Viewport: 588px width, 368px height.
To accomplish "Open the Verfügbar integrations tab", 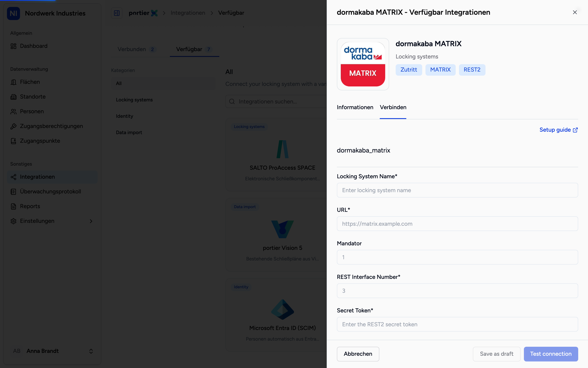I will [x=194, y=49].
